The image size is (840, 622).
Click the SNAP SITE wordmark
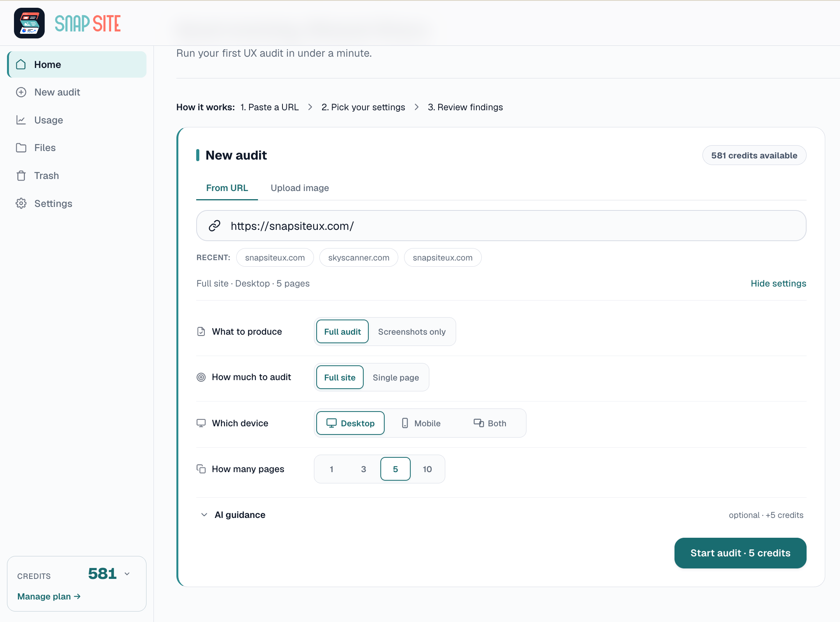[88, 23]
